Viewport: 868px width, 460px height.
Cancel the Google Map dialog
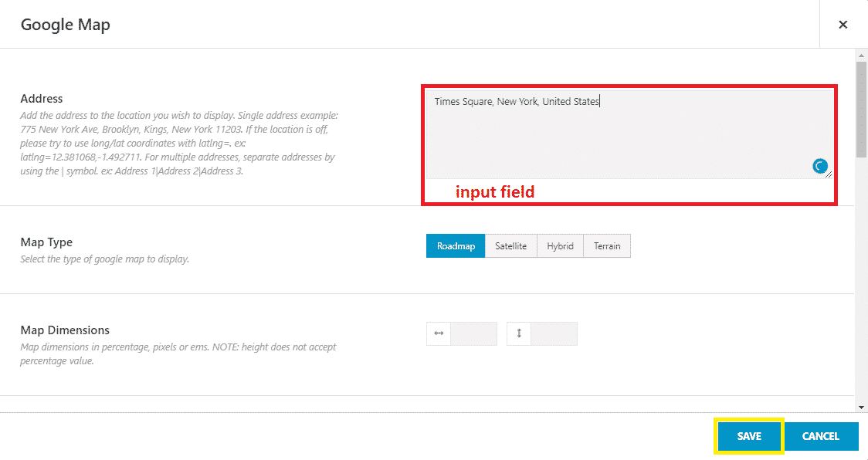point(821,436)
